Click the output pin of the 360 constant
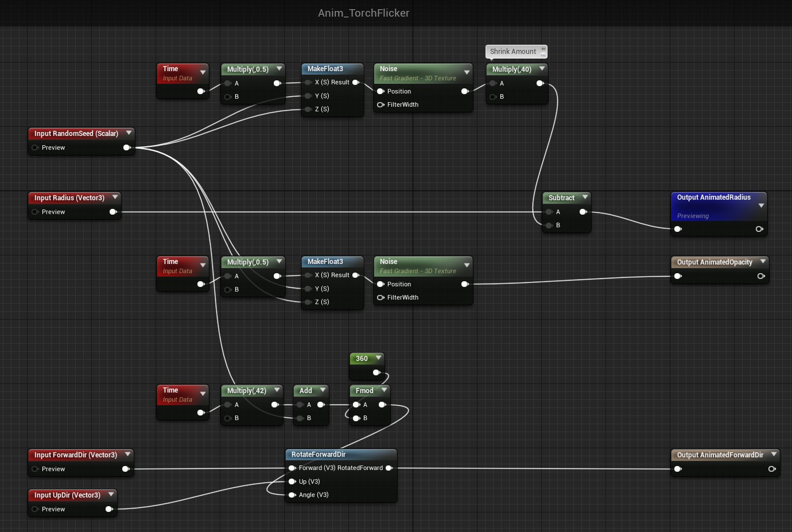Viewport: 792px width, 532px height. [376, 372]
